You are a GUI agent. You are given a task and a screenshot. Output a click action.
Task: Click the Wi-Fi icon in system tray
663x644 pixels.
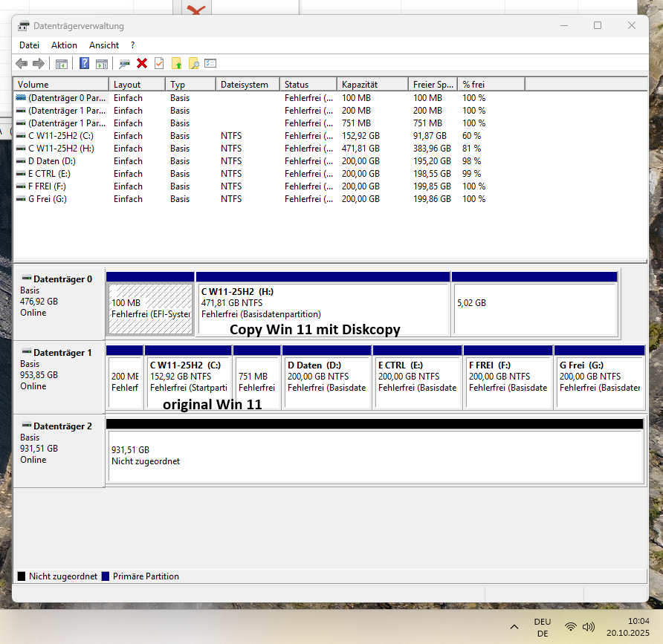click(x=571, y=627)
